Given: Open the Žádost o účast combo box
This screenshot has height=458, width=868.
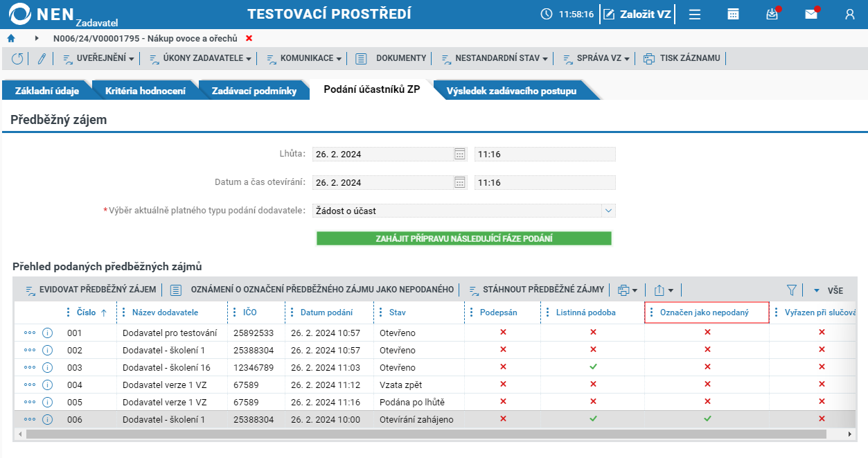Looking at the screenshot, I should (464, 211).
